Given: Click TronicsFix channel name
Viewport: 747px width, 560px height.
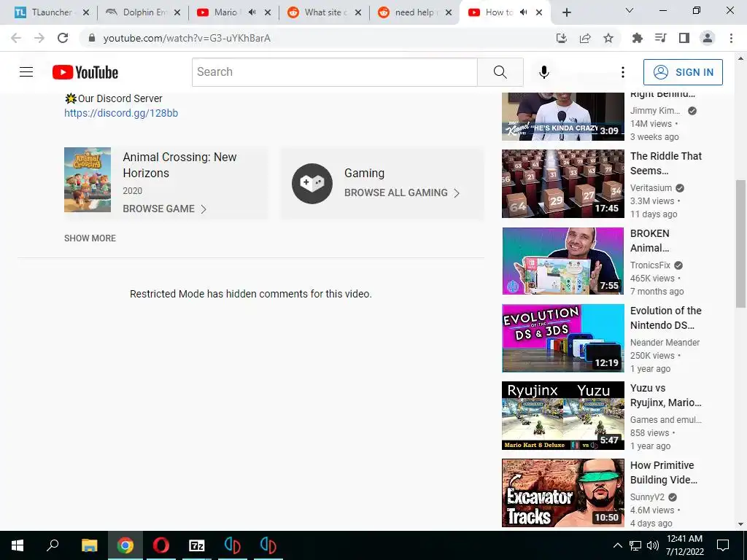Looking at the screenshot, I should (x=650, y=265).
